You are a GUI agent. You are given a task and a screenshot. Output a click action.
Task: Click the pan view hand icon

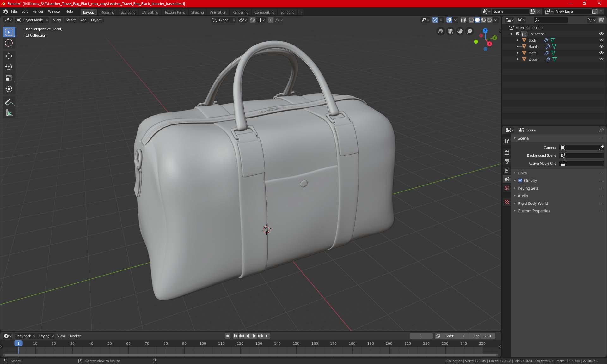(460, 31)
